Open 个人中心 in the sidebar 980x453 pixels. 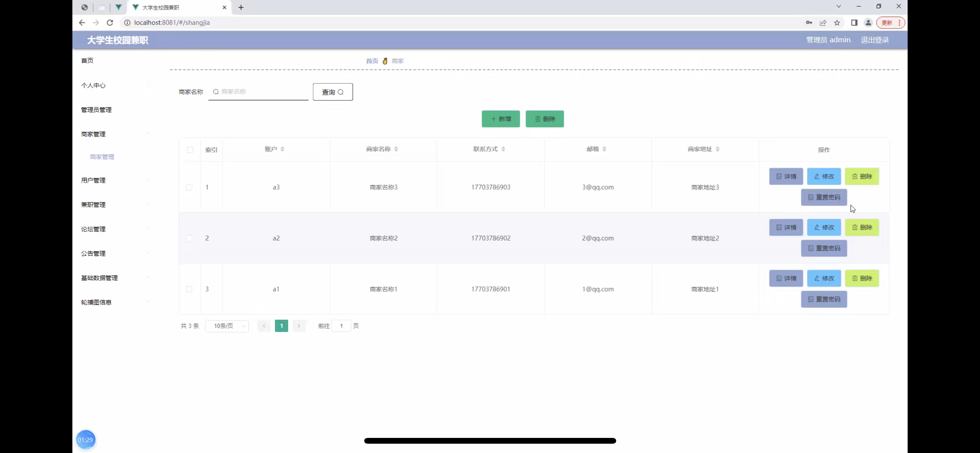click(x=93, y=85)
